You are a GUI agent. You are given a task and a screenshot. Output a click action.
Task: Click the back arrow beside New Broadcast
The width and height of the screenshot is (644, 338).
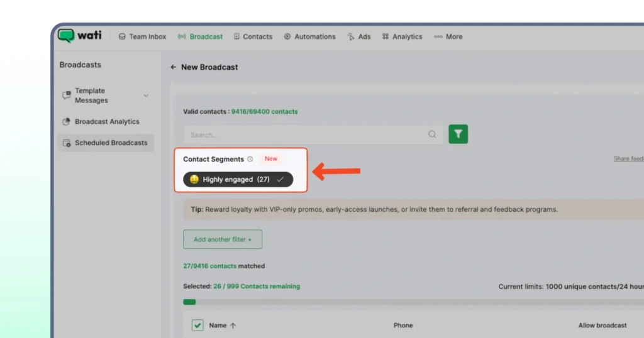tap(174, 67)
